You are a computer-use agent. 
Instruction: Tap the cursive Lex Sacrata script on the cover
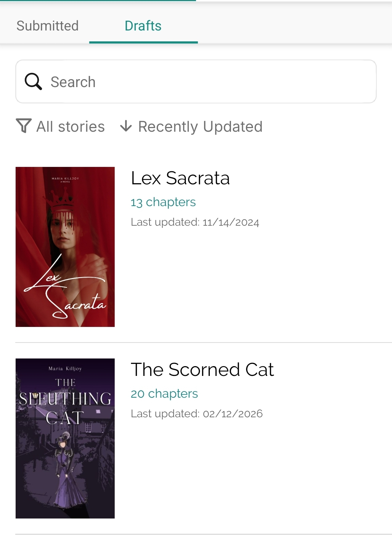coord(65,290)
